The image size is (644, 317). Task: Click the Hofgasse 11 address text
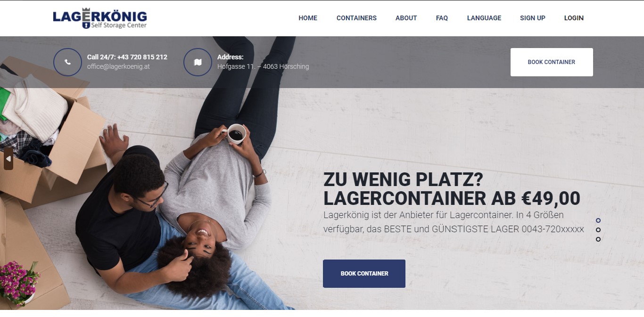(x=263, y=66)
